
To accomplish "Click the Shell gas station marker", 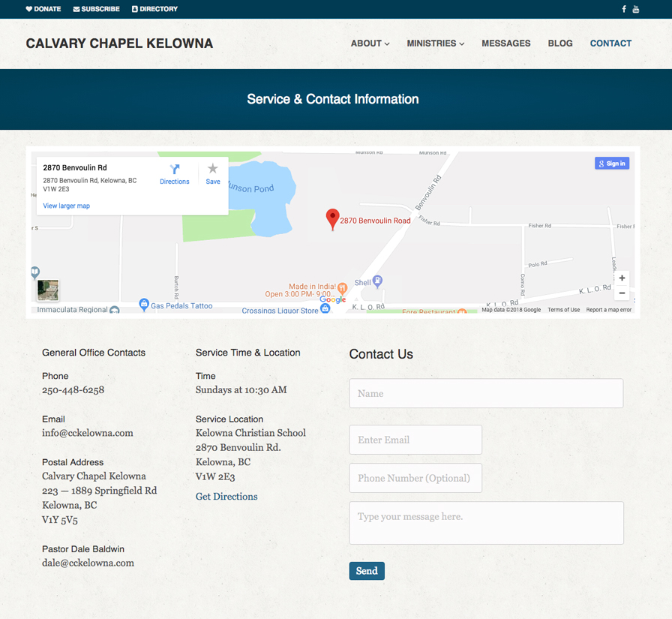I will tap(377, 281).
